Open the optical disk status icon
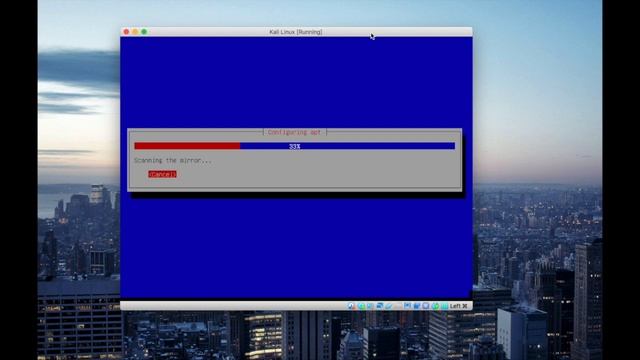Viewport: 640px width, 360px height. click(361, 306)
